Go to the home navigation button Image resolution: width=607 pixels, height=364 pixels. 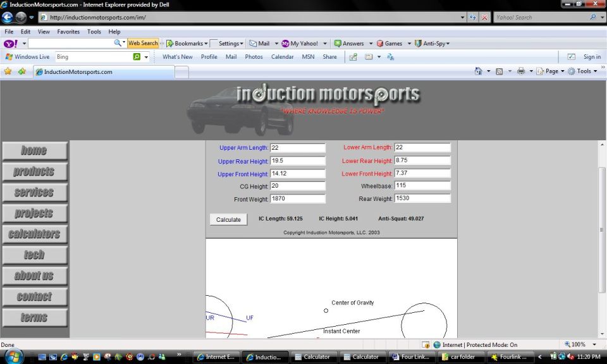tap(35, 150)
